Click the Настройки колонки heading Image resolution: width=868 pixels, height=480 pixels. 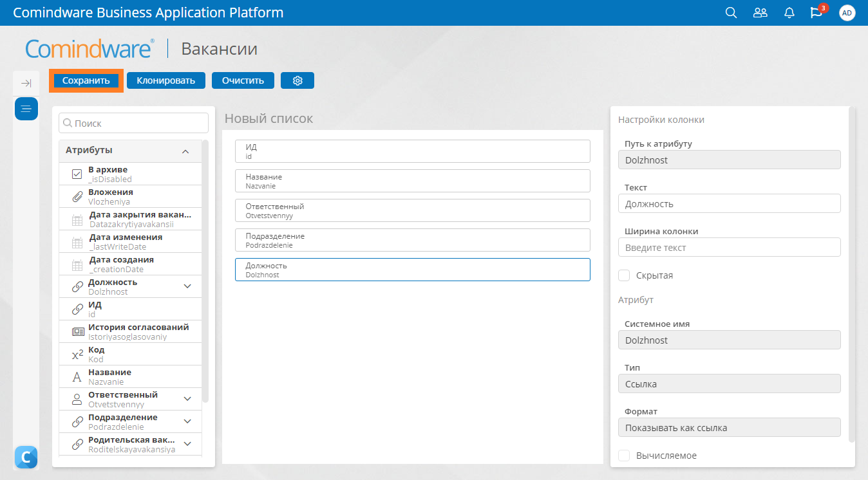pyautogui.click(x=661, y=120)
